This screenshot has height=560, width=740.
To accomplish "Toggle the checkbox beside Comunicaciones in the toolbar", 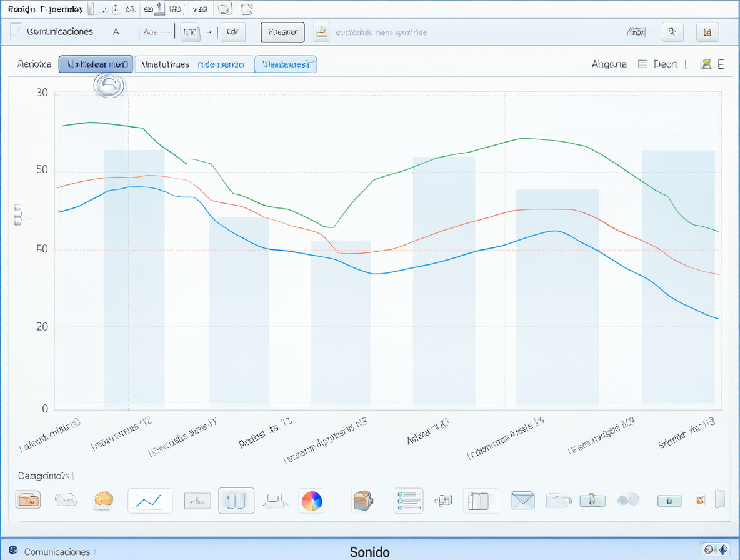I will click(16, 31).
